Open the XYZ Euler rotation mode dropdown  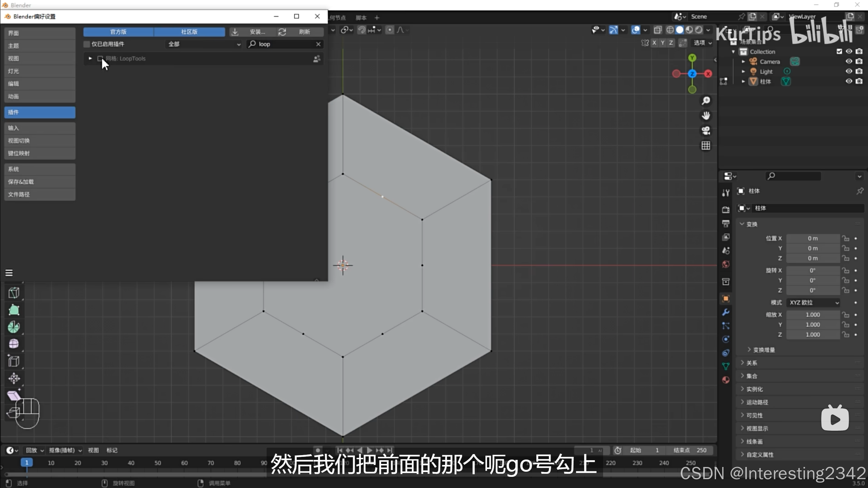pyautogui.click(x=814, y=302)
